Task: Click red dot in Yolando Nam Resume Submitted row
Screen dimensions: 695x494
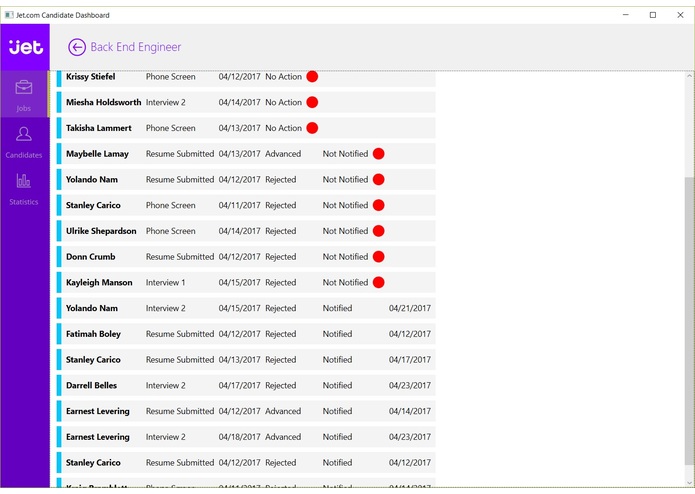Action: pyautogui.click(x=379, y=179)
